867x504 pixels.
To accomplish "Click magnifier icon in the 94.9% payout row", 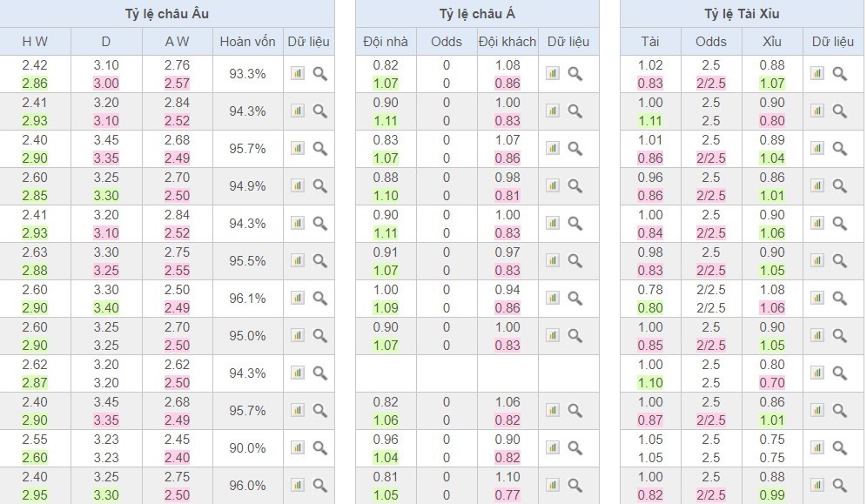I will 319,186.
